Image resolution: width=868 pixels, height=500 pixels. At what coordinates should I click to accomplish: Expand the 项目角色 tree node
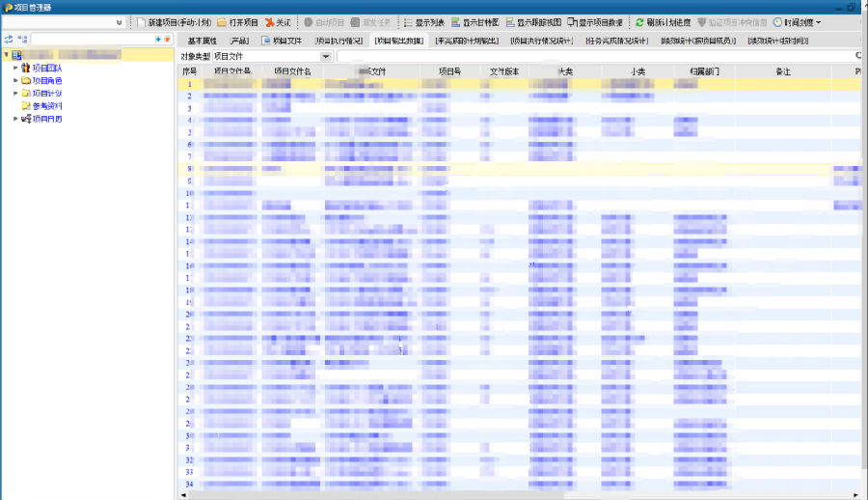(x=15, y=80)
